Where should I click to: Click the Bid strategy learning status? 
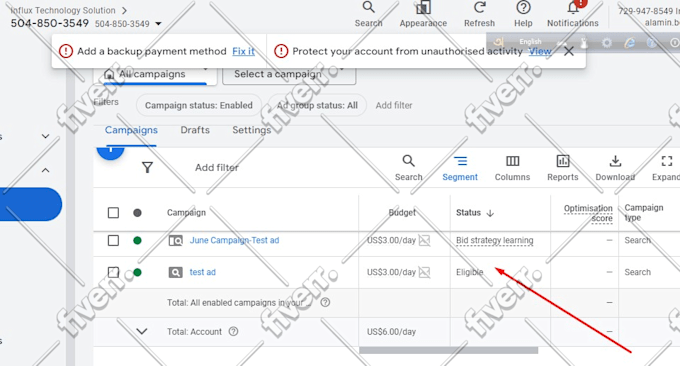coord(494,240)
